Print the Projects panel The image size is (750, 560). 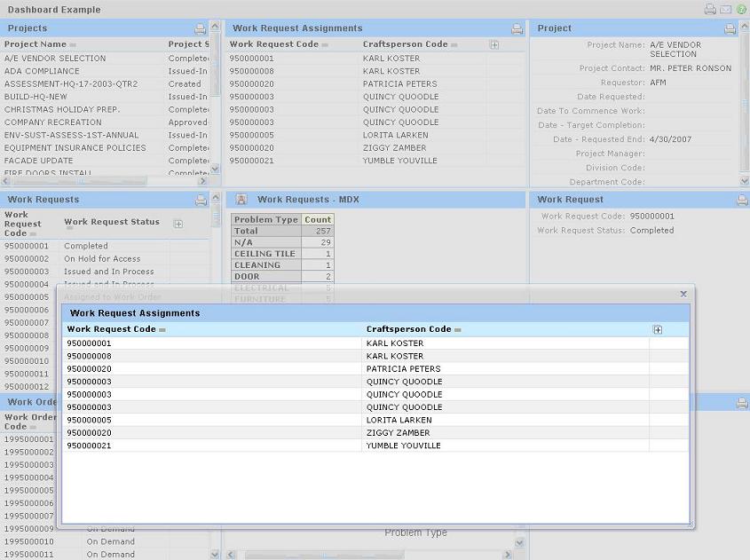coord(201,29)
